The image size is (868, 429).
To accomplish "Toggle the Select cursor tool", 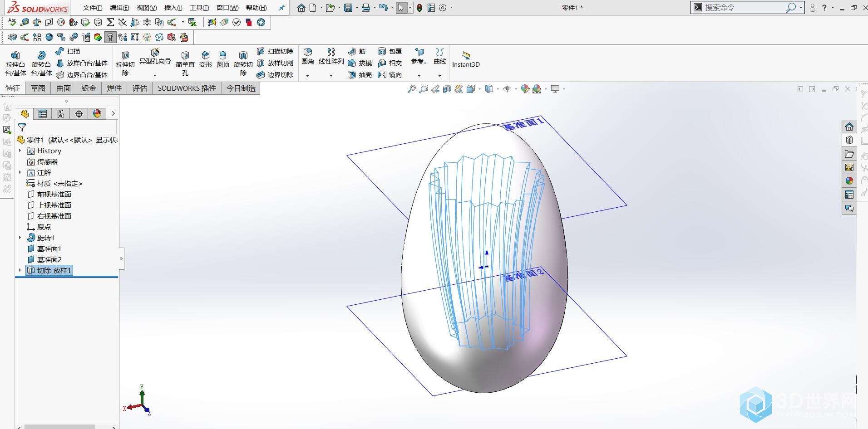I will click(x=401, y=8).
